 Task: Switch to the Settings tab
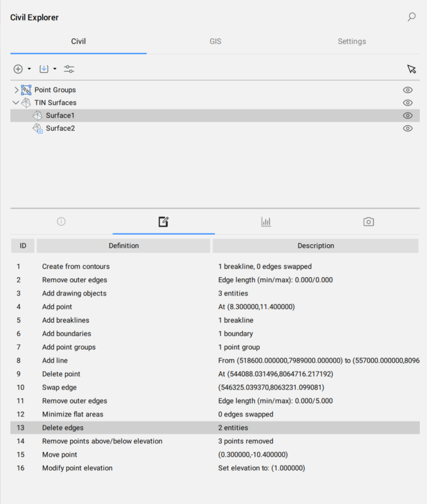352,42
